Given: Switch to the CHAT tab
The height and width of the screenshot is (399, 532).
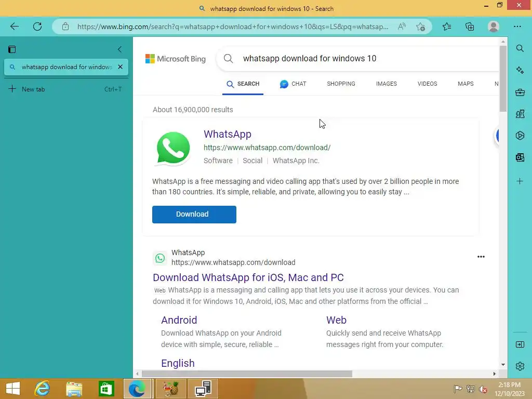Looking at the screenshot, I should coord(293,84).
